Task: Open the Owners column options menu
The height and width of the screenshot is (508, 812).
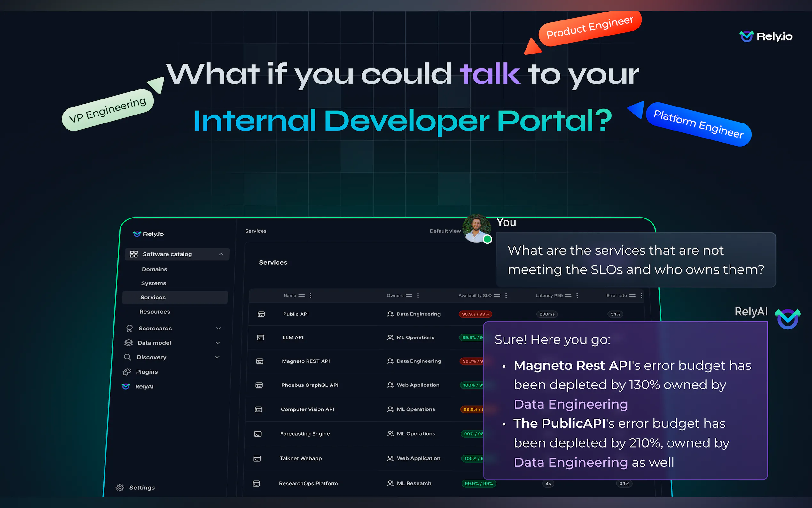Action: click(418, 296)
